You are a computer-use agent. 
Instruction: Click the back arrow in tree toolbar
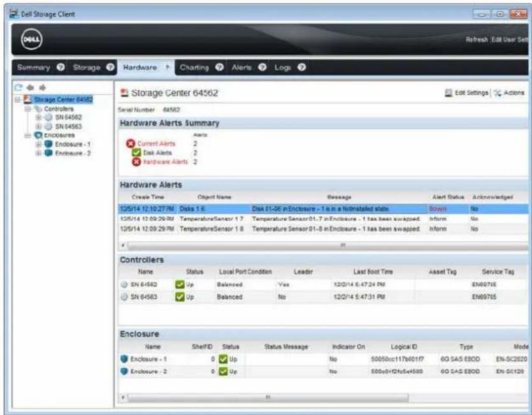[30, 87]
